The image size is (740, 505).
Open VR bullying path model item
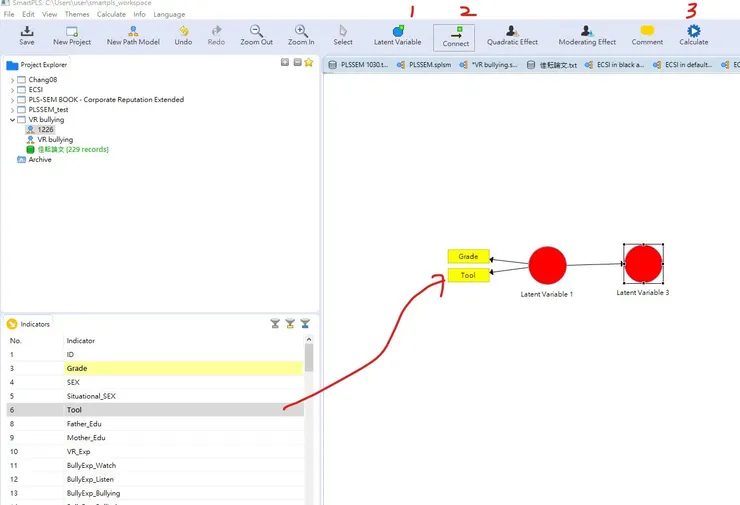(50, 140)
